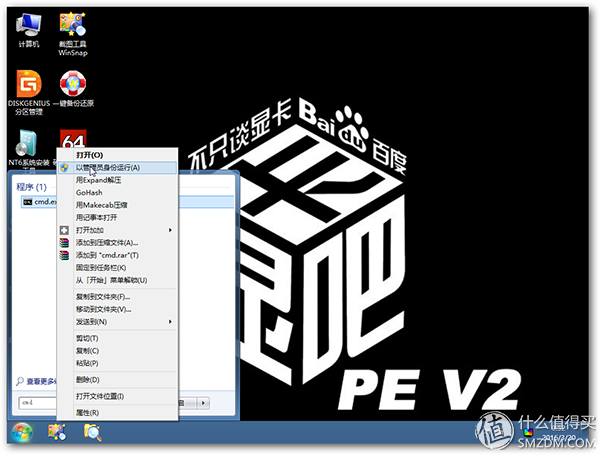Open the folder search icon on taskbar
This screenshot has height=455, width=600.
(92, 432)
